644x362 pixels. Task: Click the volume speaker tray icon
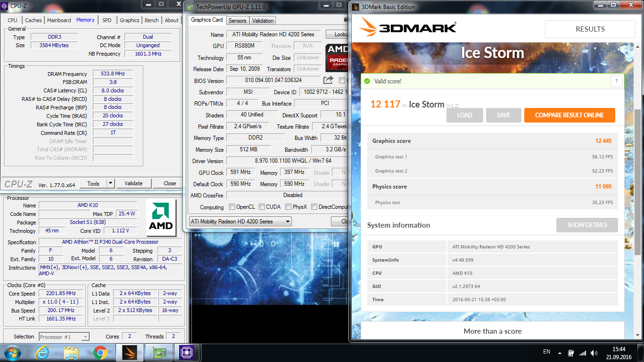point(594,353)
